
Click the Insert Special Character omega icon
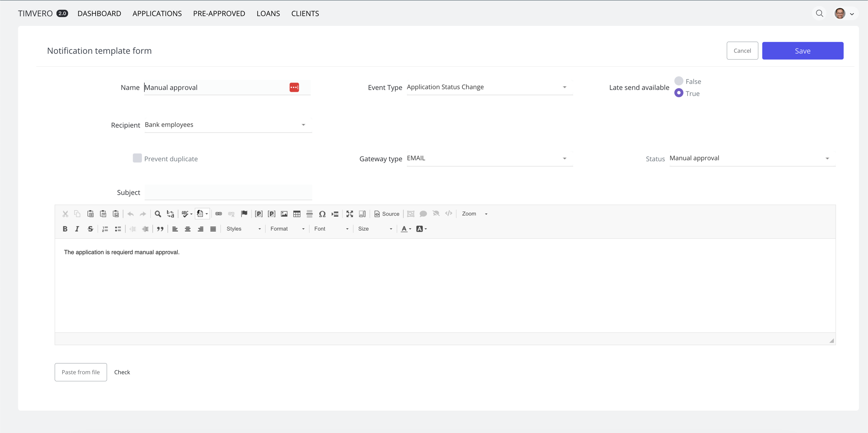click(x=322, y=214)
